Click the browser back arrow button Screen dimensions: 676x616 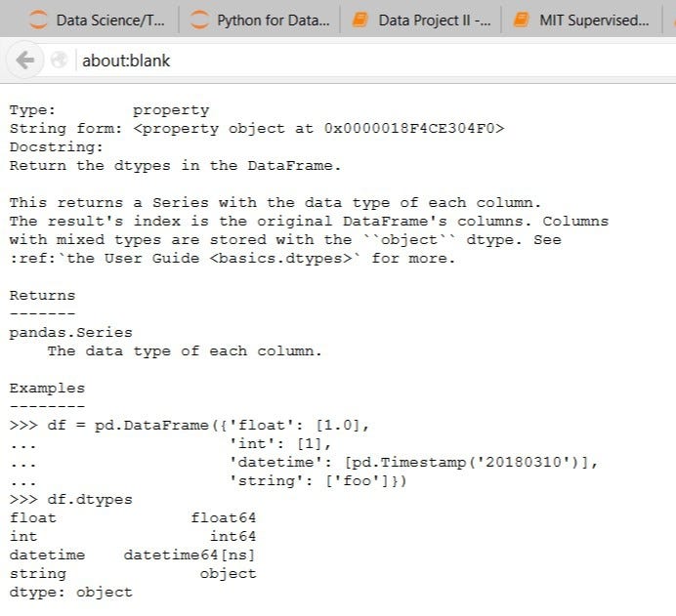(x=24, y=61)
